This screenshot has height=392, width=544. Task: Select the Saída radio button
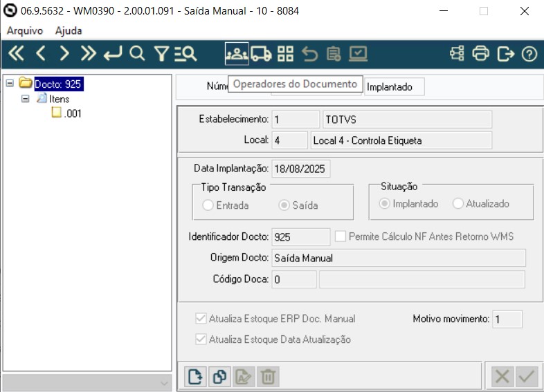pos(284,205)
